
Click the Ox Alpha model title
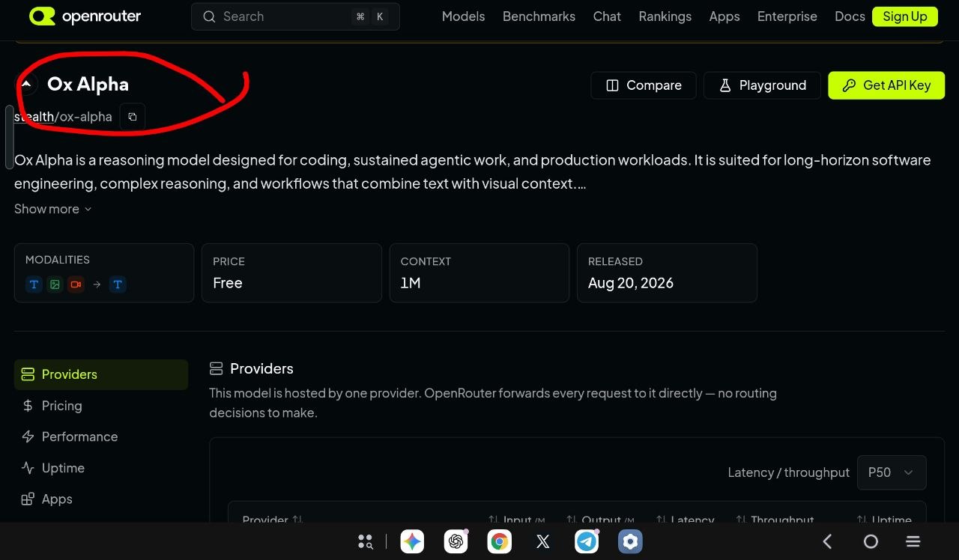click(x=88, y=84)
